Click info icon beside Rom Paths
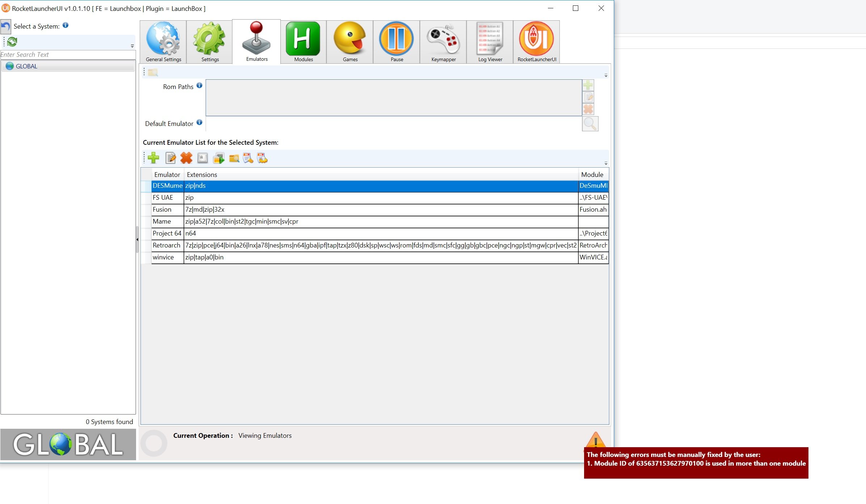 pos(199,85)
